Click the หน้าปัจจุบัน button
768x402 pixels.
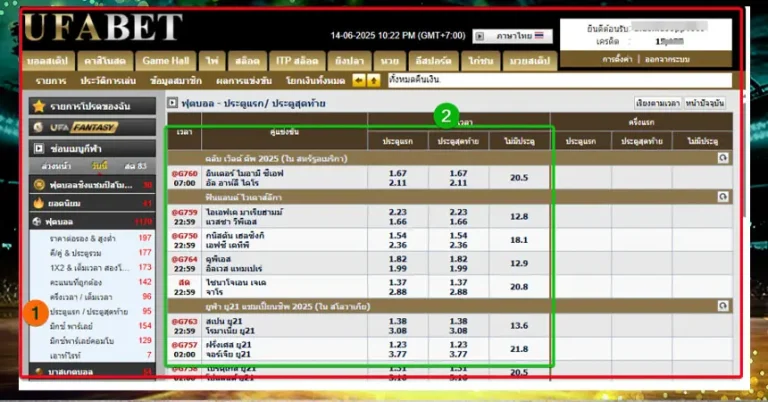[x=704, y=103]
